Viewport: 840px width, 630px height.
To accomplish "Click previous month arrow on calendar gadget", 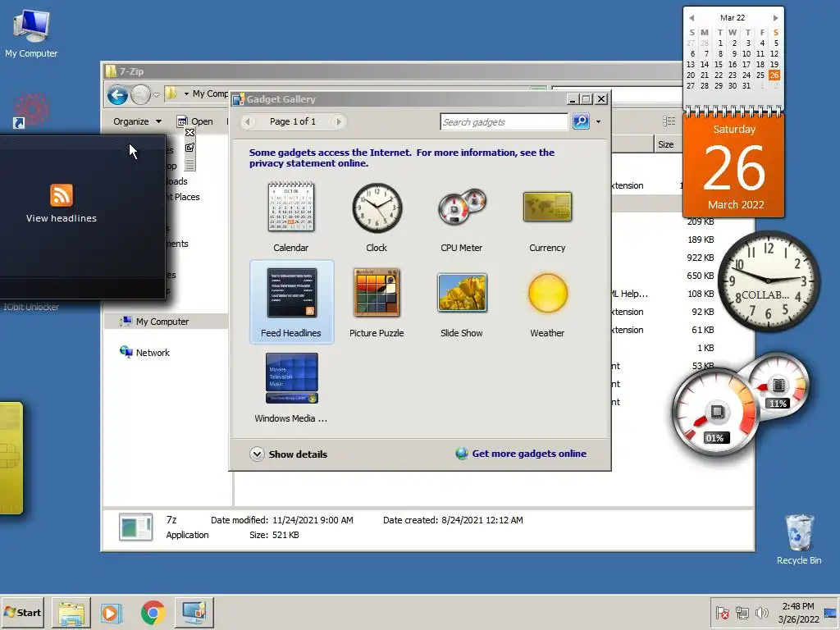I will coord(692,18).
